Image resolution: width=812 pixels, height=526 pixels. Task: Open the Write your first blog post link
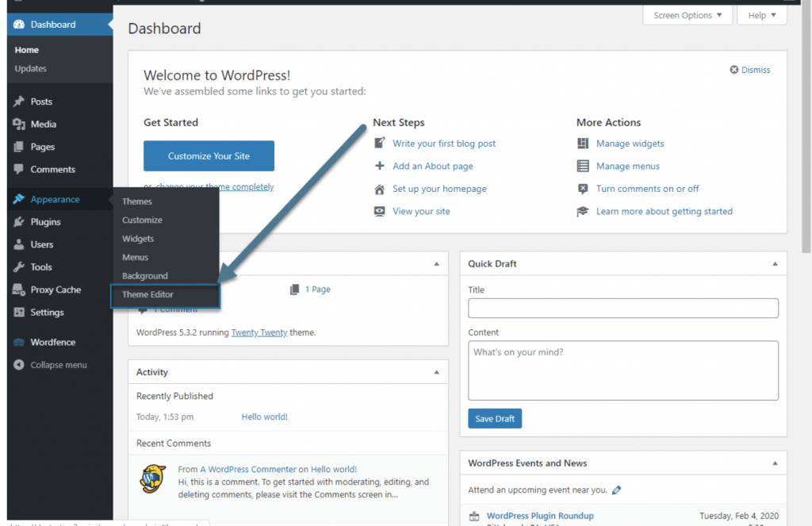click(444, 144)
